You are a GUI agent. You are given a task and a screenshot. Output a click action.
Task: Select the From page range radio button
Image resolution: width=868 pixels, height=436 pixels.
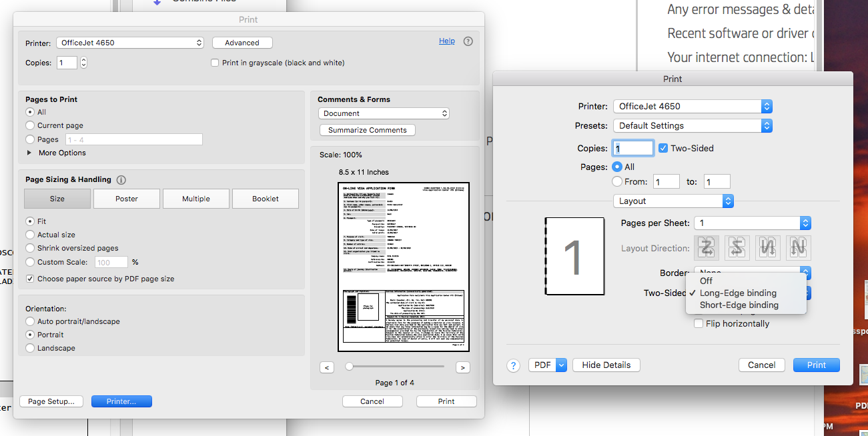617,181
